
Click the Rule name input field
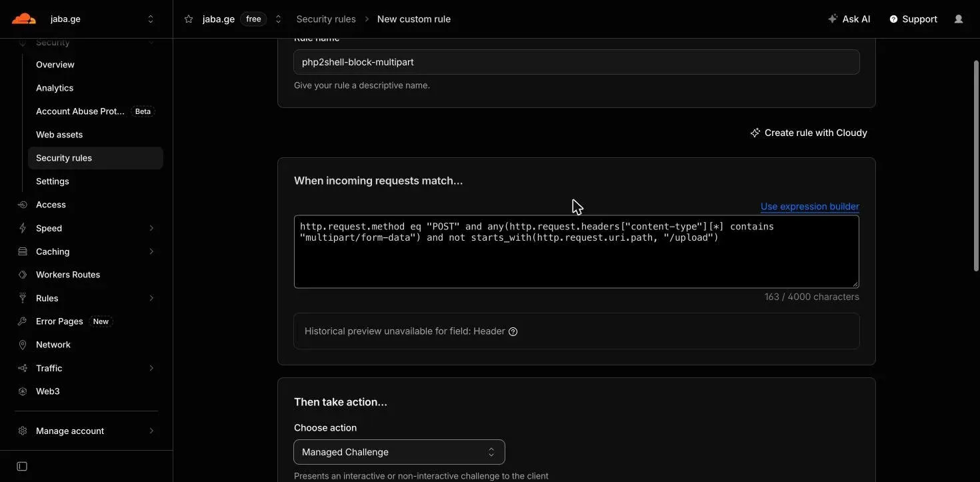[x=576, y=62]
